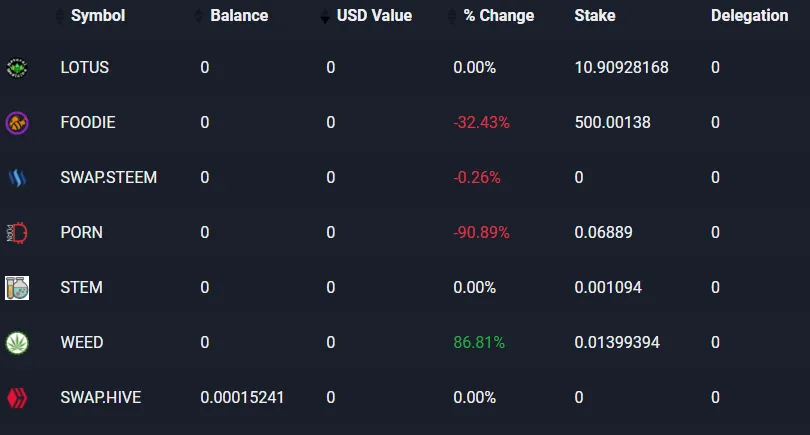Sort table by % Change column

499,15
